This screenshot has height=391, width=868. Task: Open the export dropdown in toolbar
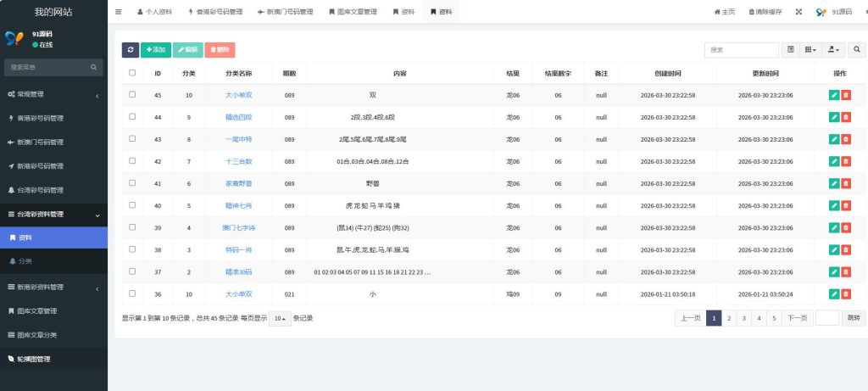833,50
